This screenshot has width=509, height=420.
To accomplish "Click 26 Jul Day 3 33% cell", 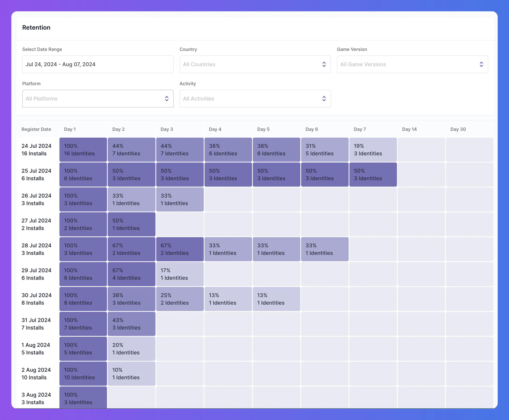I will [x=180, y=200].
